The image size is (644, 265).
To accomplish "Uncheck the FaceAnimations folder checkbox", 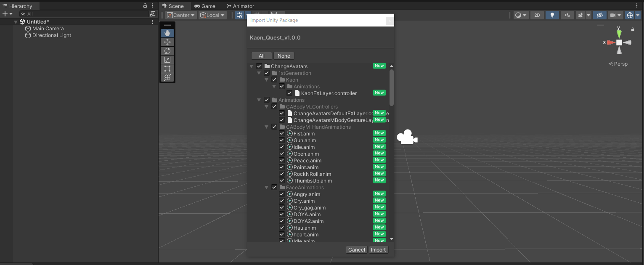I will (x=274, y=188).
